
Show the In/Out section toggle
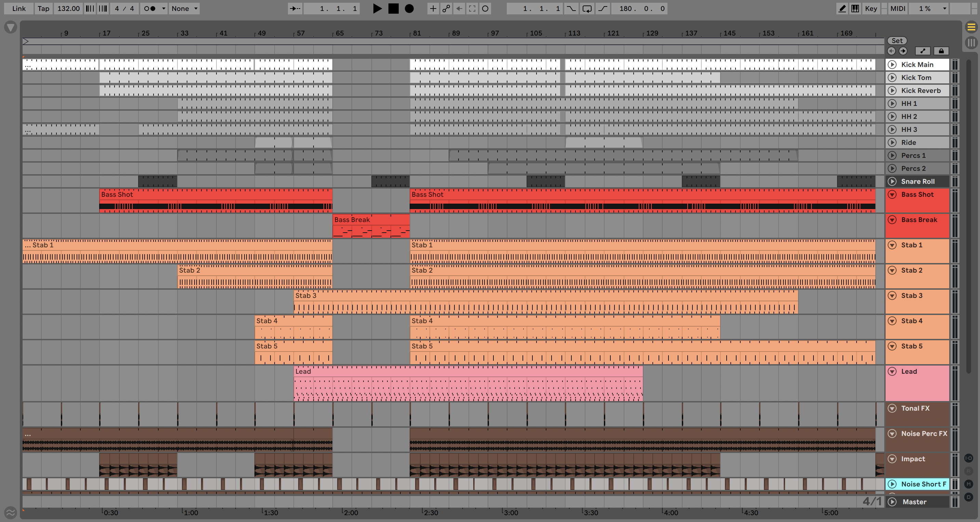(969, 458)
